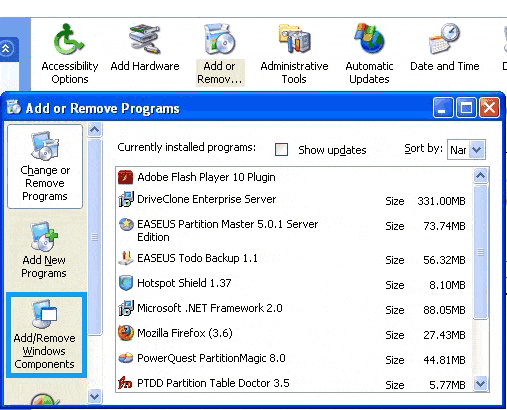Open Date and Time in Control Panel
Image resolution: width=507 pixels, height=410 pixels.
coord(445,47)
